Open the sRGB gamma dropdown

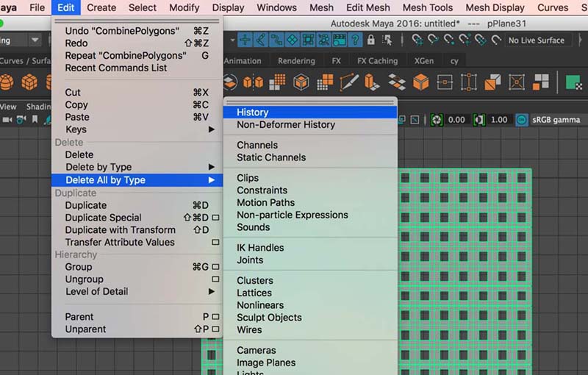556,120
